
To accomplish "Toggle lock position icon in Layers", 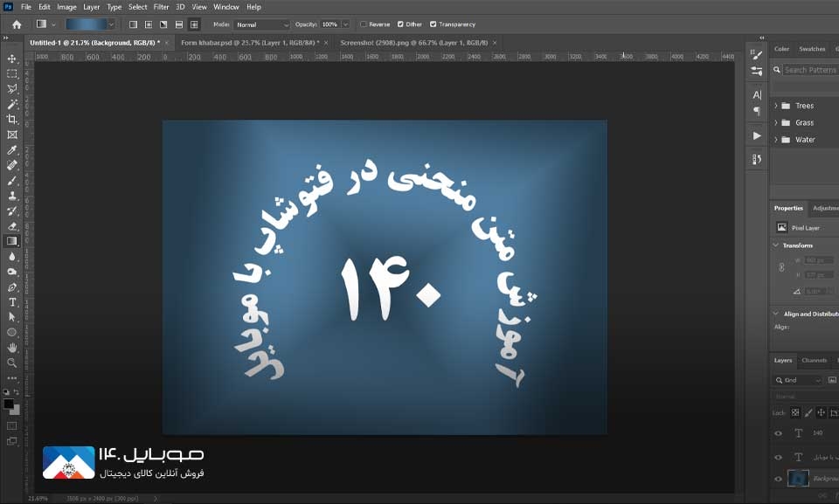I will pos(821,412).
